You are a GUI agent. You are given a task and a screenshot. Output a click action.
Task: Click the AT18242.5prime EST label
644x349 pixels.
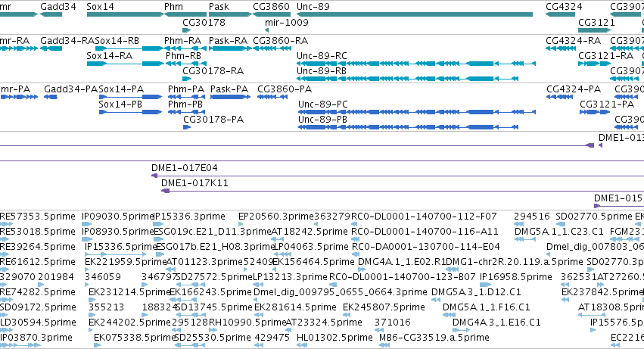coord(310,232)
